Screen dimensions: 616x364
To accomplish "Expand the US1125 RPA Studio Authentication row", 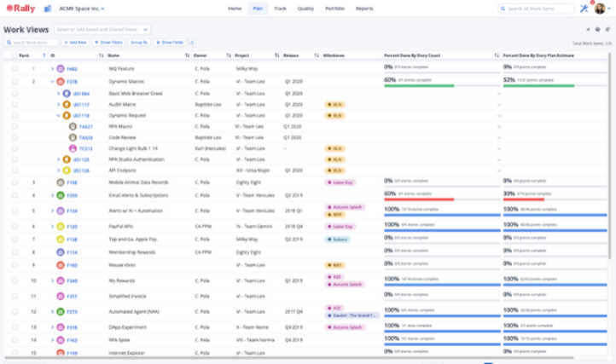I will [x=58, y=159].
